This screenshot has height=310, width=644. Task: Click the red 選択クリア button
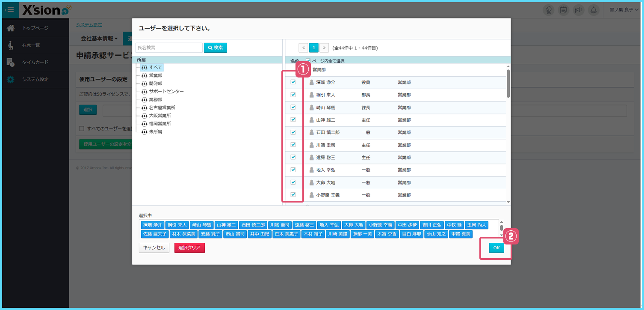[189, 248]
